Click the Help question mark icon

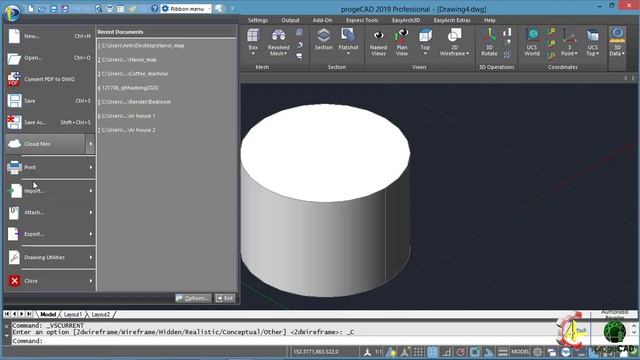click(154, 8)
